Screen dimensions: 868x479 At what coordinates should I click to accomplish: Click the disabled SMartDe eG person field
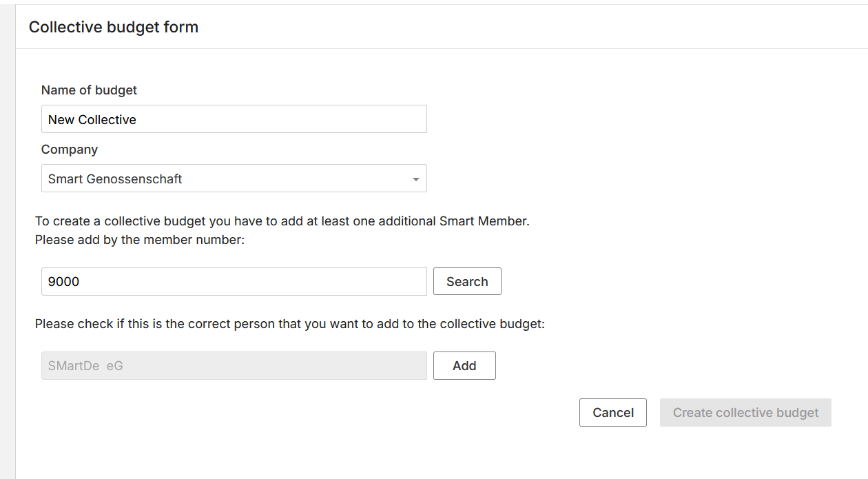point(234,366)
